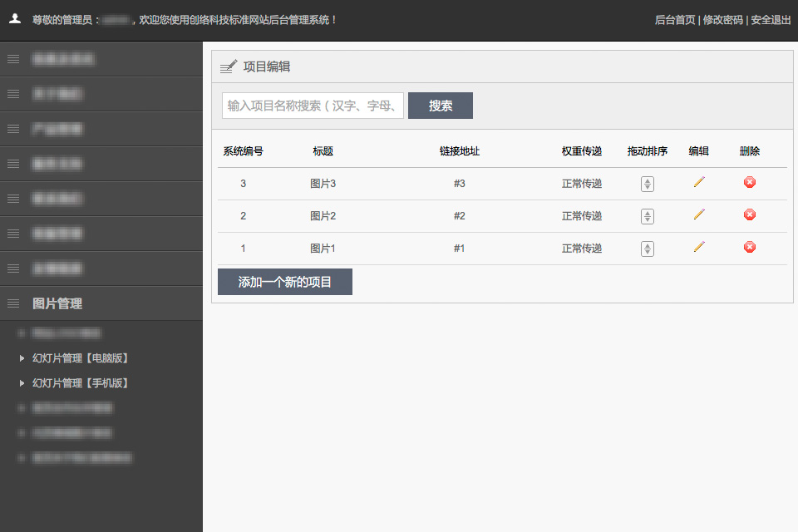Click the drag-sort handle for 图片2
Viewport: 798px width, 532px height.
pos(648,216)
